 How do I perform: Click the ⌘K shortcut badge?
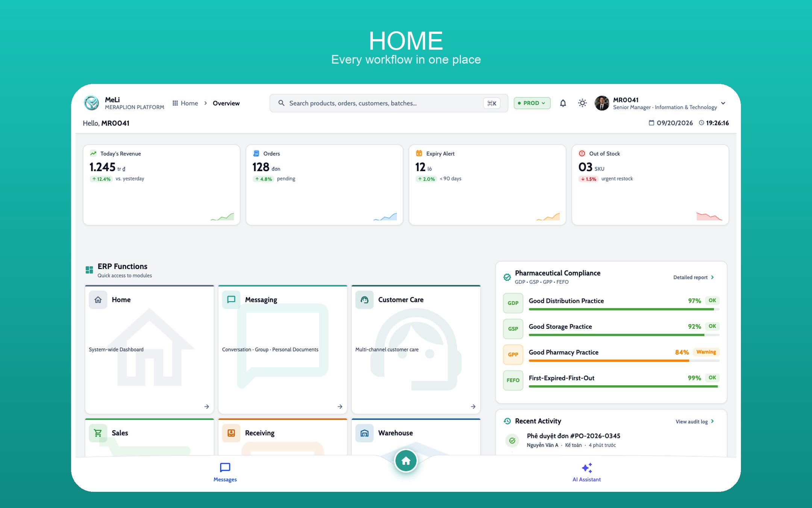(x=492, y=103)
